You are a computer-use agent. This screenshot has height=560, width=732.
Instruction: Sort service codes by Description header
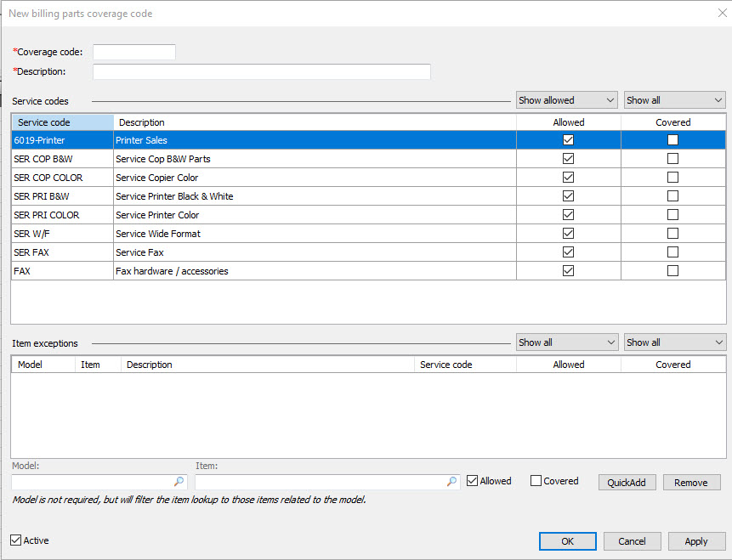(x=315, y=122)
